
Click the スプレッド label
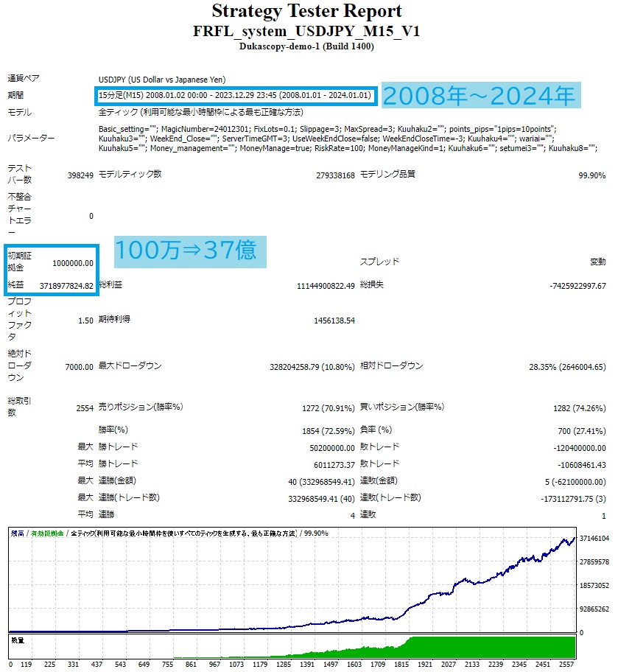pos(380,262)
